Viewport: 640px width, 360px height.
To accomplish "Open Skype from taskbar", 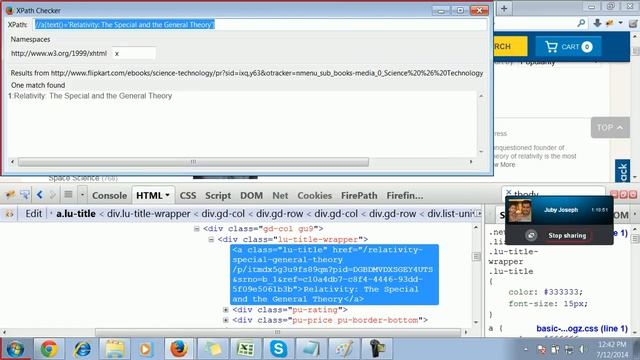I will pyautogui.click(x=278, y=349).
